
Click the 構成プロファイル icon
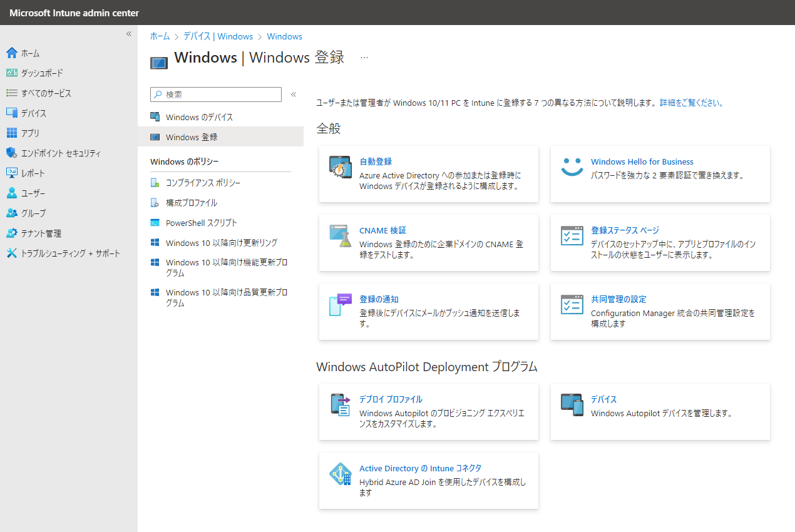pos(155,203)
